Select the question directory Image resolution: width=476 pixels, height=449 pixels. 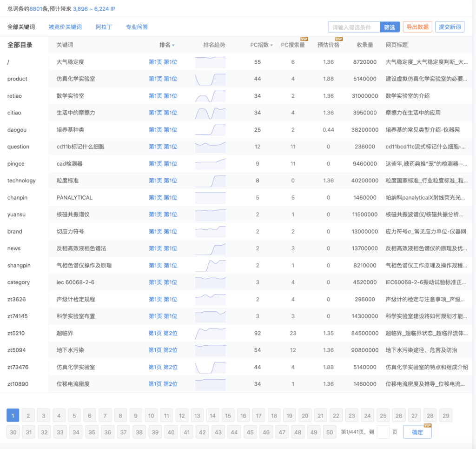click(x=18, y=147)
